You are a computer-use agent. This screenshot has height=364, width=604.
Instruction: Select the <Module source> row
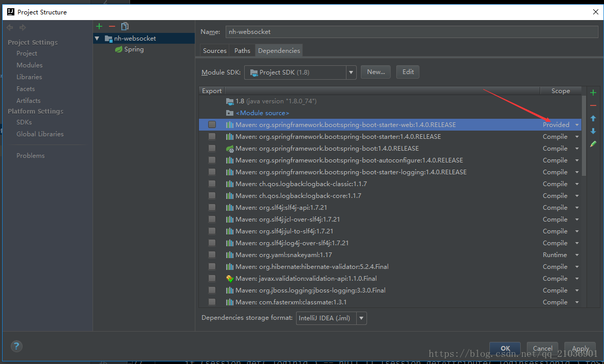(390, 113)
